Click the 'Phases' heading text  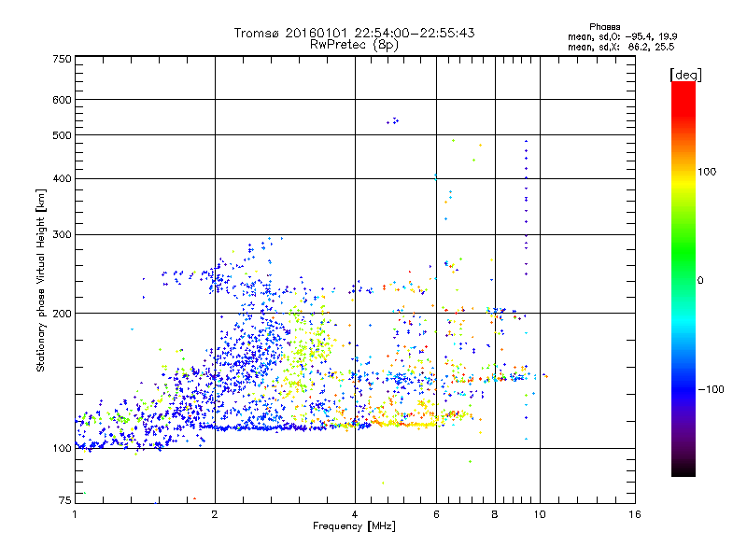604,27
